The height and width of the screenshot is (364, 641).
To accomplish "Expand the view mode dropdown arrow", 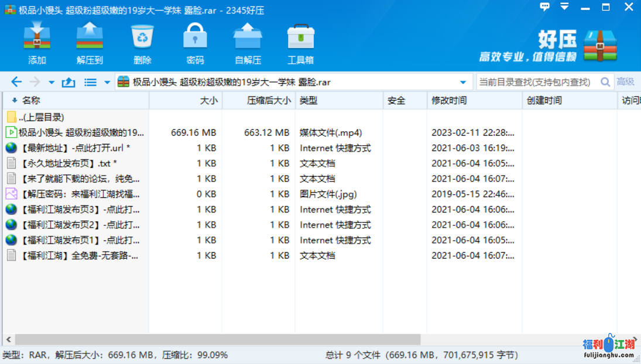I will [x=107, y=83].
